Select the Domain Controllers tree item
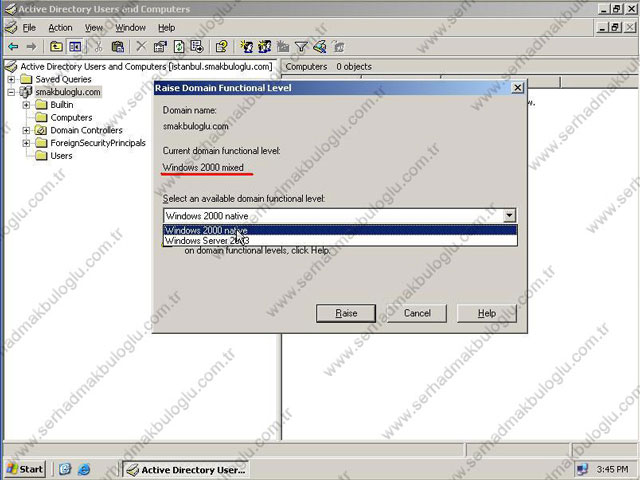The width and height of the screenshot is (640, 480). point(86,130)
